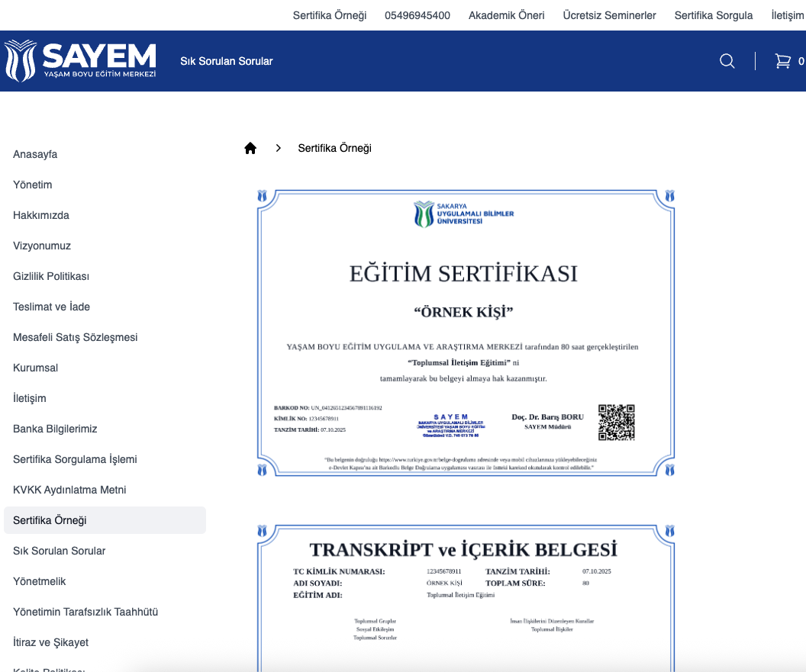This screenshot has width=806, height=672.
Task: Click highlighted Sertifika Örneği sidebar item
Action: pos(50,520)
